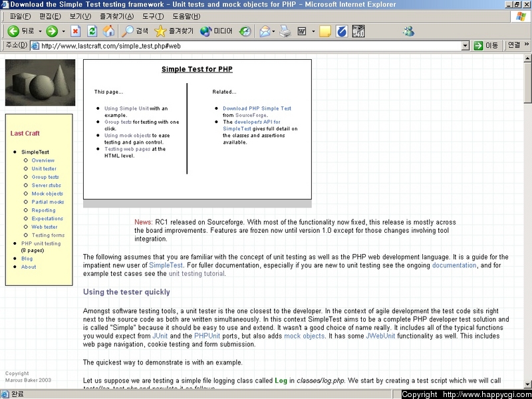Click the vertical scrollbar up arrow
Viewport: 532px width, 399px height.
527,59
